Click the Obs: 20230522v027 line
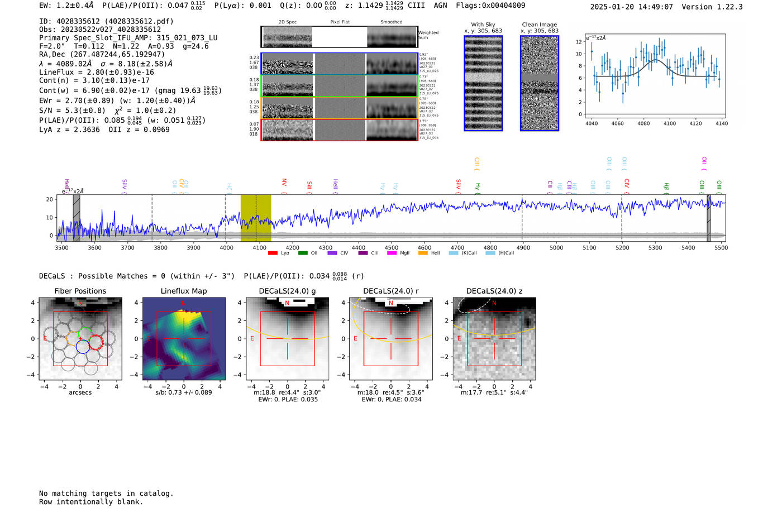Screen dimensions: 782x532 (x=100, y=30)
